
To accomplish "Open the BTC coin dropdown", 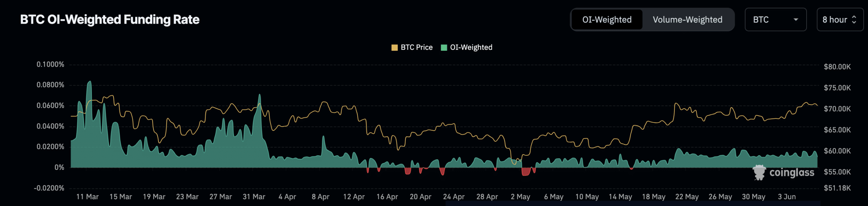I will coord(775,20).
